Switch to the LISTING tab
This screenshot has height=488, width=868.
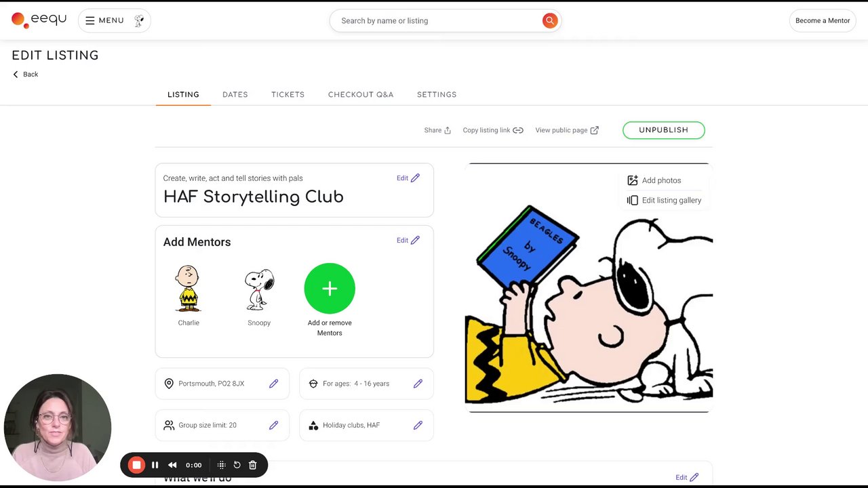183,95
